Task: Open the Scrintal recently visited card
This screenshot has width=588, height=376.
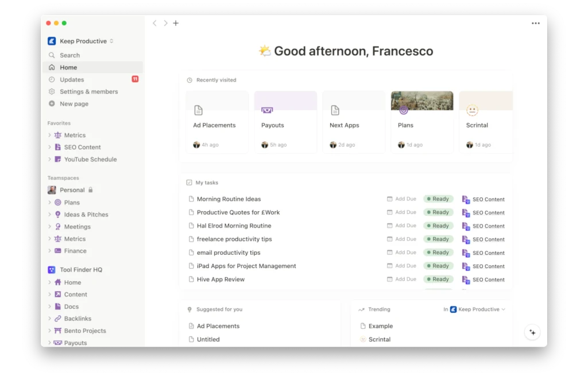Action: tap(486, 122)
